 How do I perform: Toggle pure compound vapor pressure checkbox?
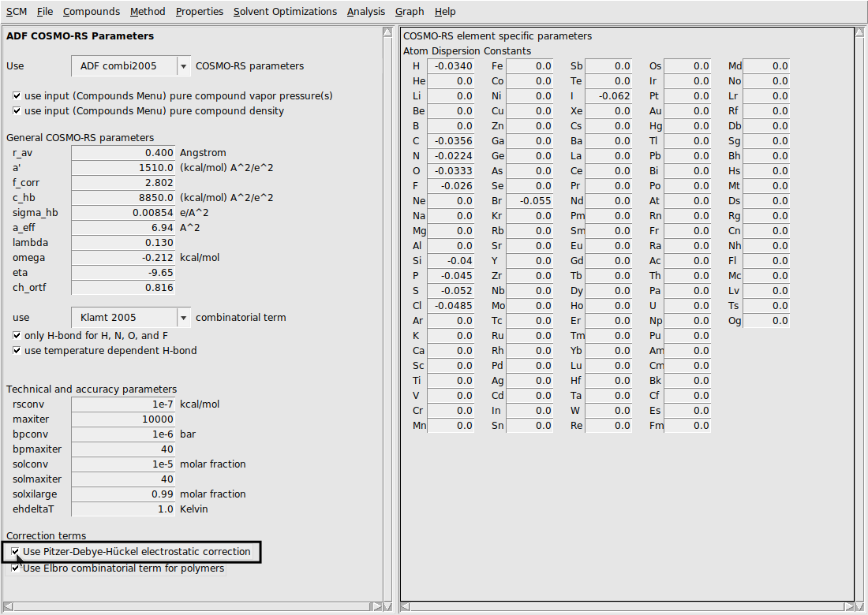tap(17, 96)
